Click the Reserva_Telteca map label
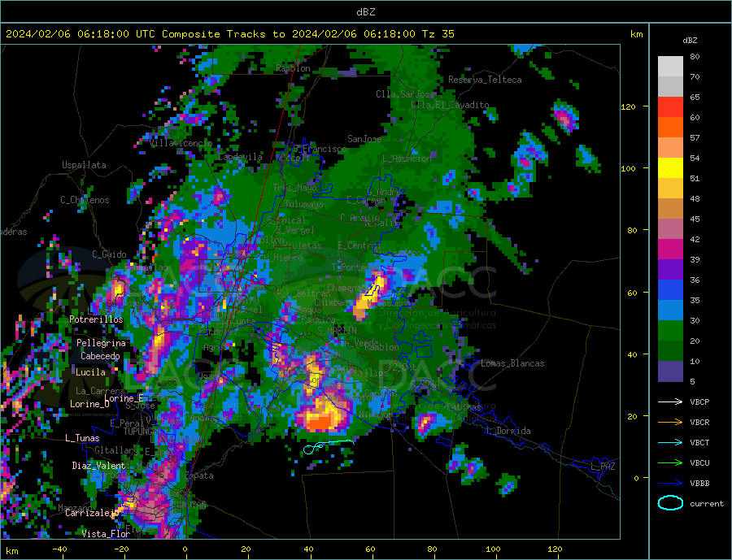 485,80
